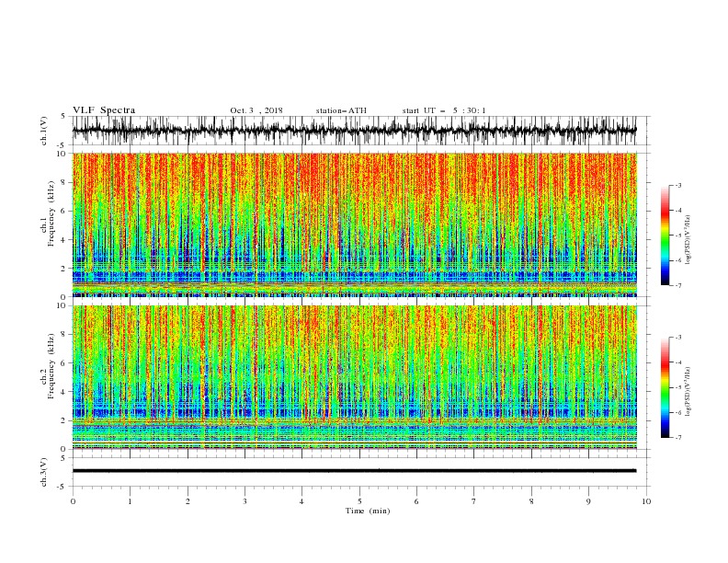728x563 pixels.
Task: Select the ch.1 "Frequency (kHz)" axis label
Action: [x=51, y=214]
